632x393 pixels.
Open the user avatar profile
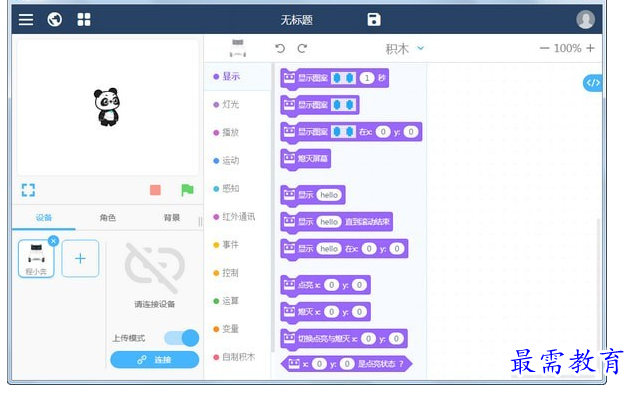pos(585,19)
